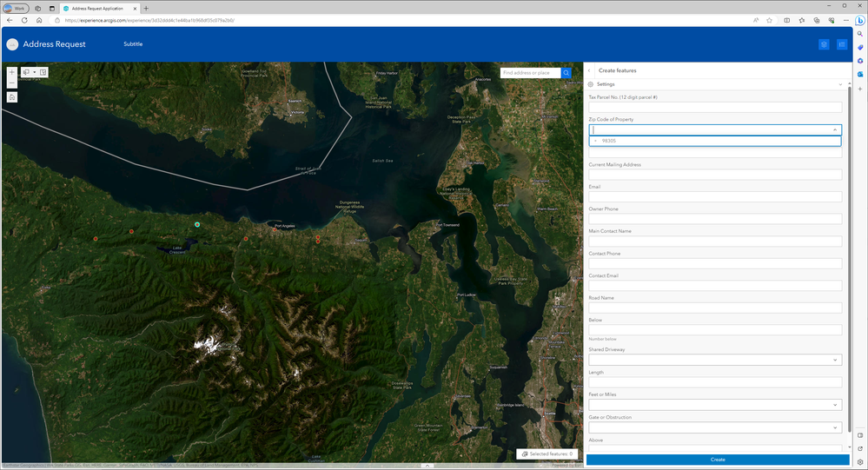
Task: Click the Tax Parcel No. field
Action: [x=715, y=108]
